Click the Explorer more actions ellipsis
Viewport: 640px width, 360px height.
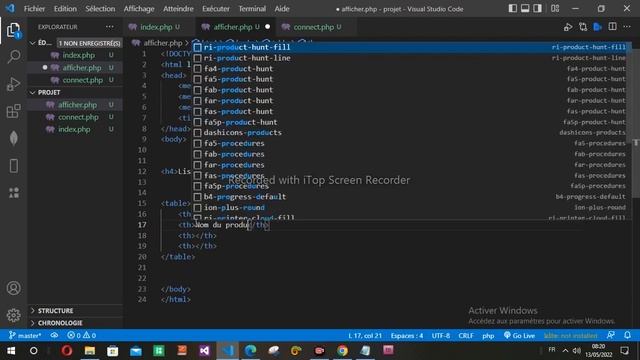pyautogui.click(x=110, y=27)
